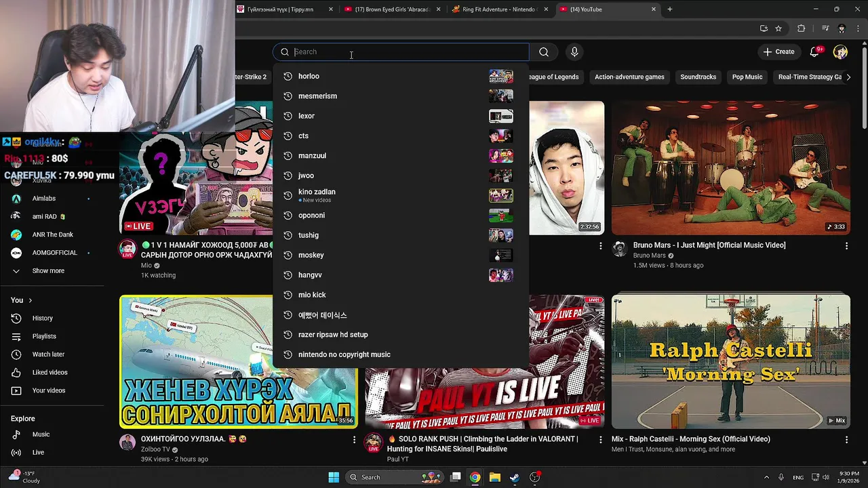Open options for Zolboo TV video
This screenshot has height=488, width=868.
[354, 439]
